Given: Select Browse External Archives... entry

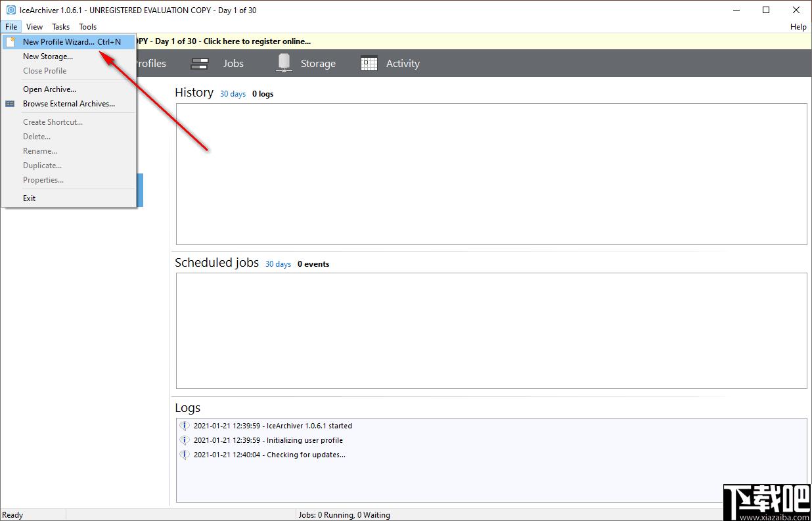Looking at the screenshot, I should tap(69, 104).
